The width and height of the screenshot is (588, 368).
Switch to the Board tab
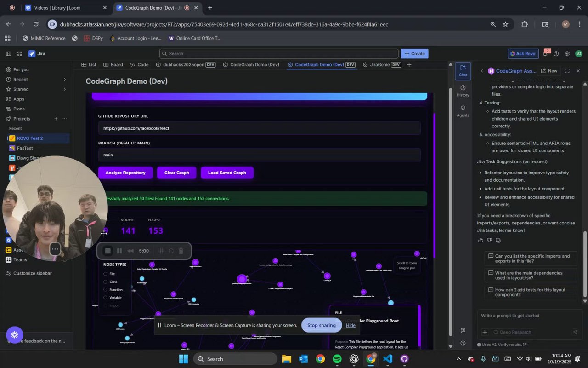pos(113,65)
